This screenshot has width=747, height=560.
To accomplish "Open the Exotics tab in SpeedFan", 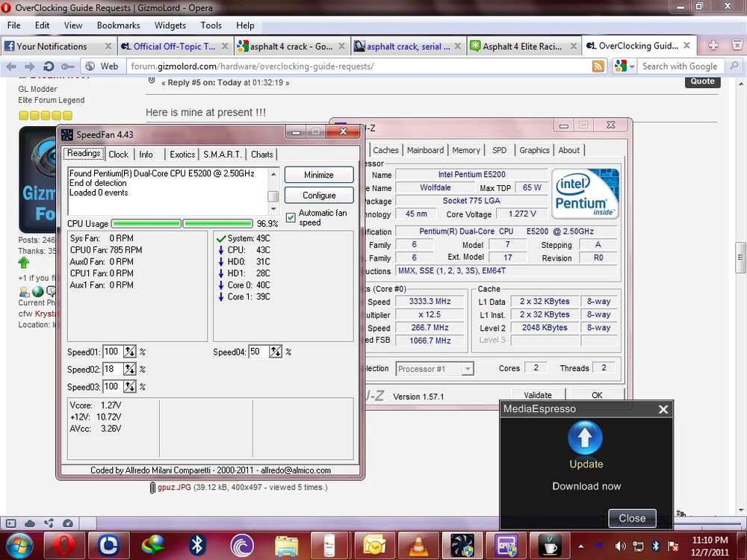I will (182, 155).
